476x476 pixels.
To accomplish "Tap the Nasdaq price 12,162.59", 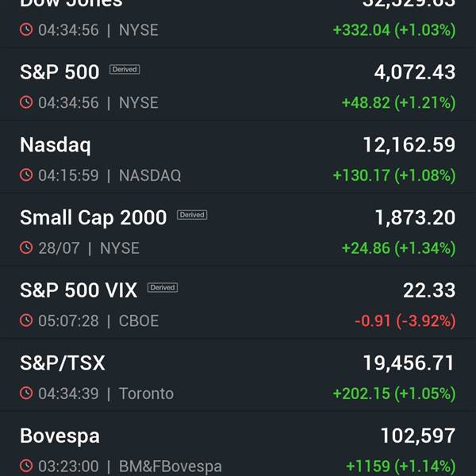I will coord(409,145).
